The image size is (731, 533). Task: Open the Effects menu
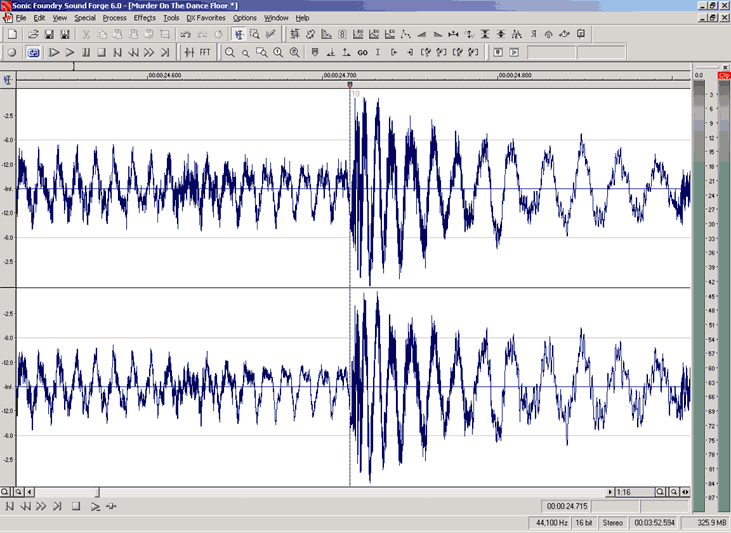(145, 18)
